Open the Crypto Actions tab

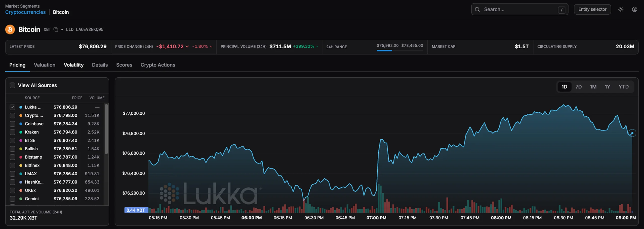(158, 65)
